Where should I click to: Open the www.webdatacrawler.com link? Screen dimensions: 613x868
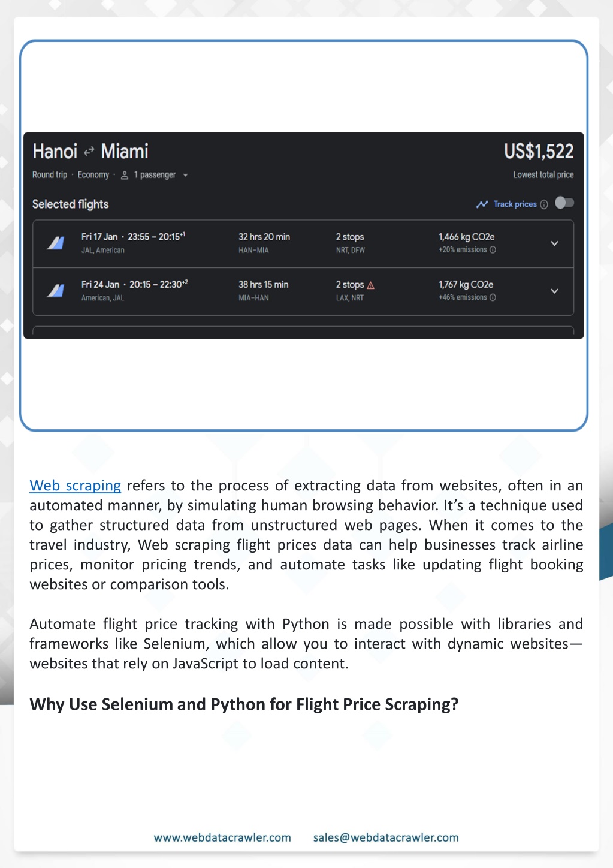pyautogui.click(x=222, y=837)
